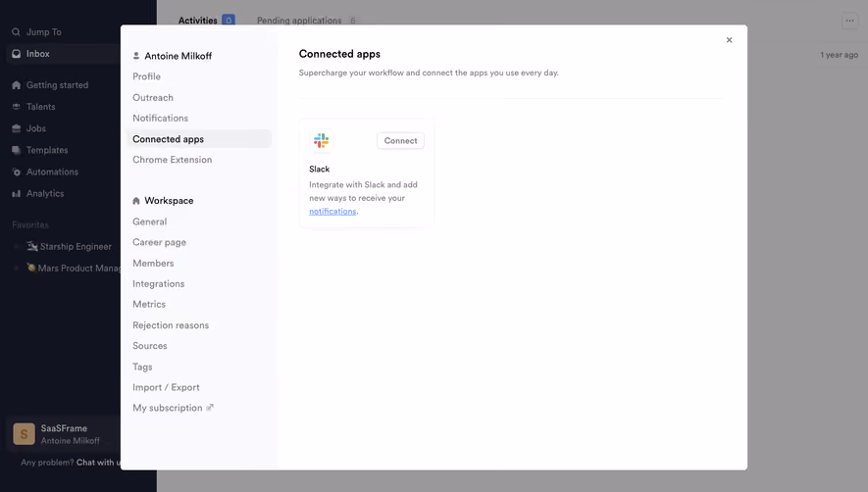This screenshot has width=868, height=492.
Task: Click the Getting started home icon
Action: (16, 85)
